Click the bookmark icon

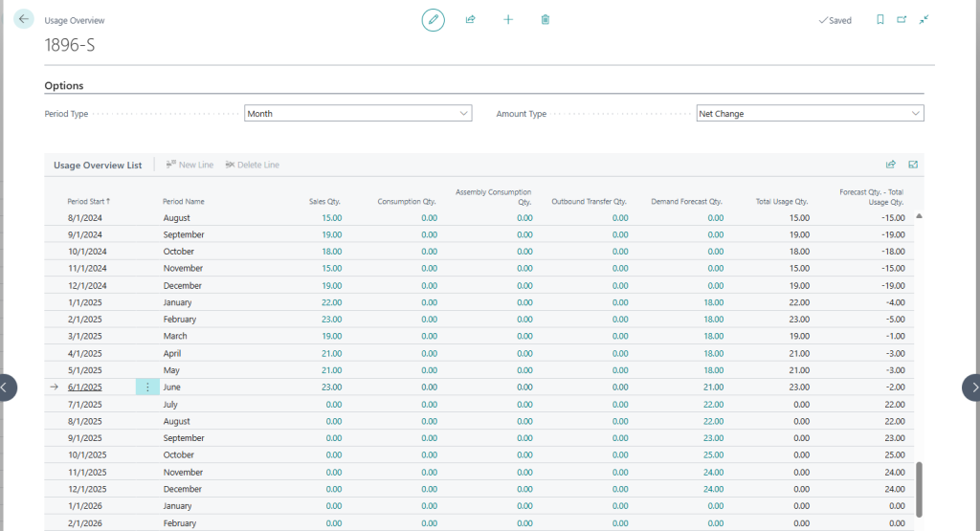[880, 19]
